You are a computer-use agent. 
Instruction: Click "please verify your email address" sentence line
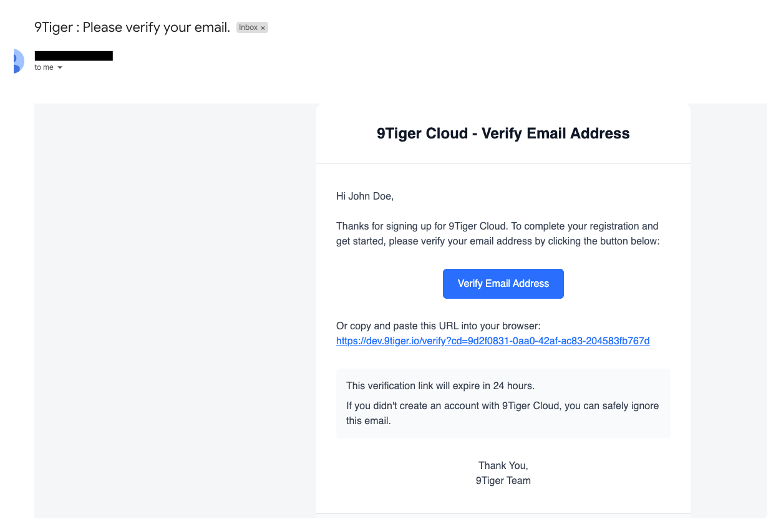point(497,241)
